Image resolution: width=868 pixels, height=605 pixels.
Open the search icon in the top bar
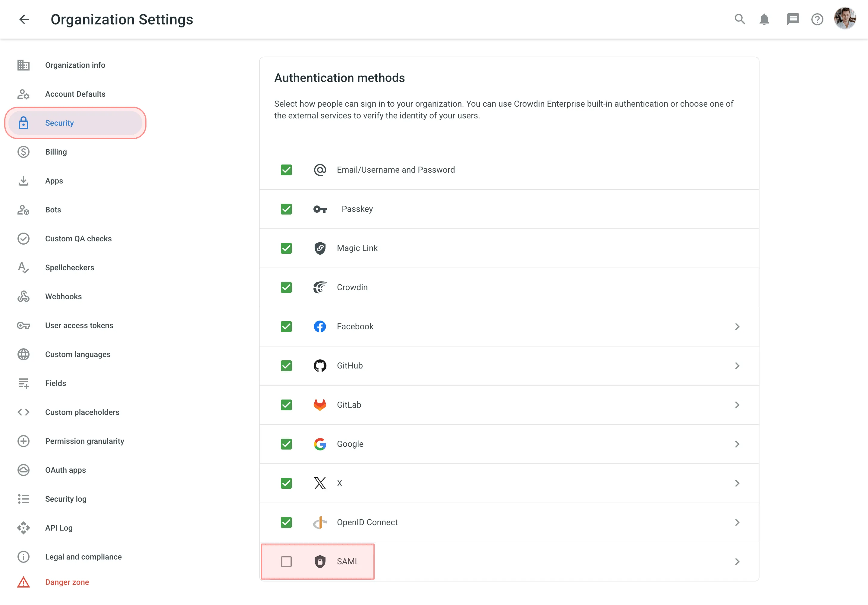point(740,19)
